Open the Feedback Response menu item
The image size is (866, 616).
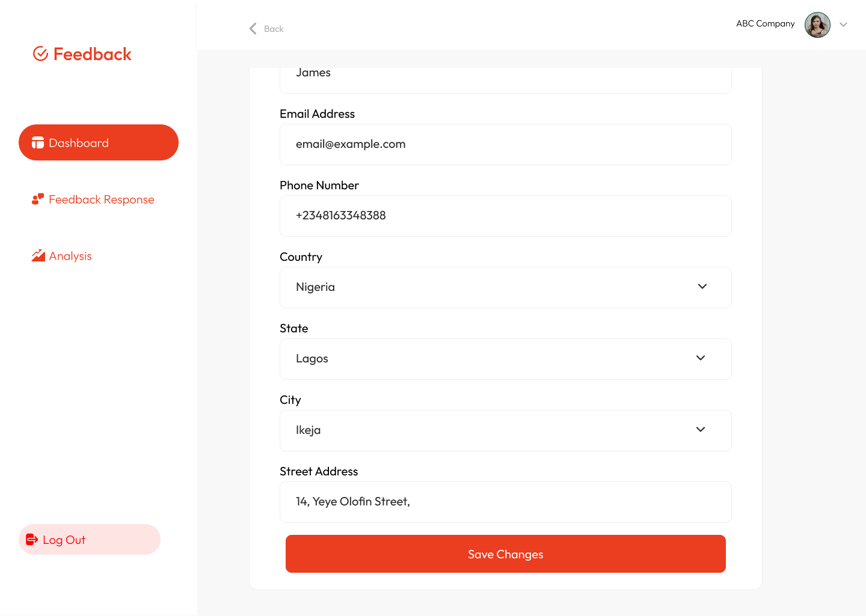point(101,200)
